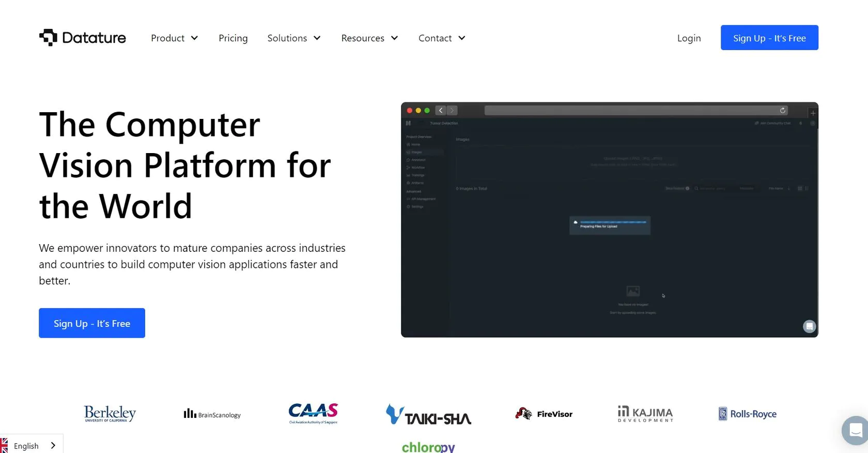Open the English language selector
868x453 pixels.
[x=32, y=445]
